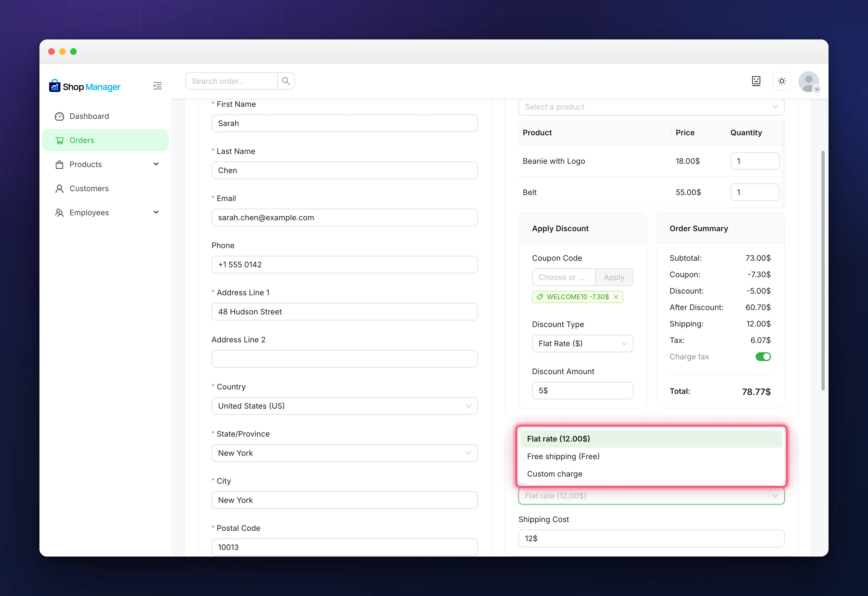Click the Apply coupon button

point(614,277)
